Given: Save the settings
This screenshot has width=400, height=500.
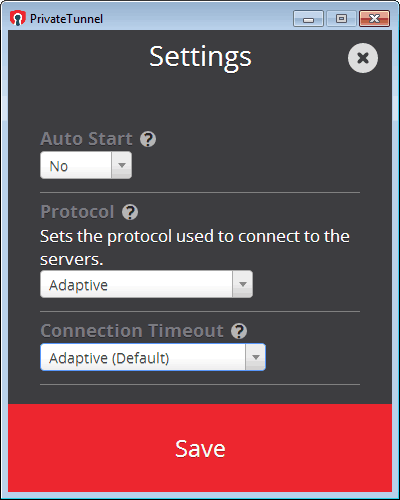Looking at the screenshot, I should tap(200, 448).
